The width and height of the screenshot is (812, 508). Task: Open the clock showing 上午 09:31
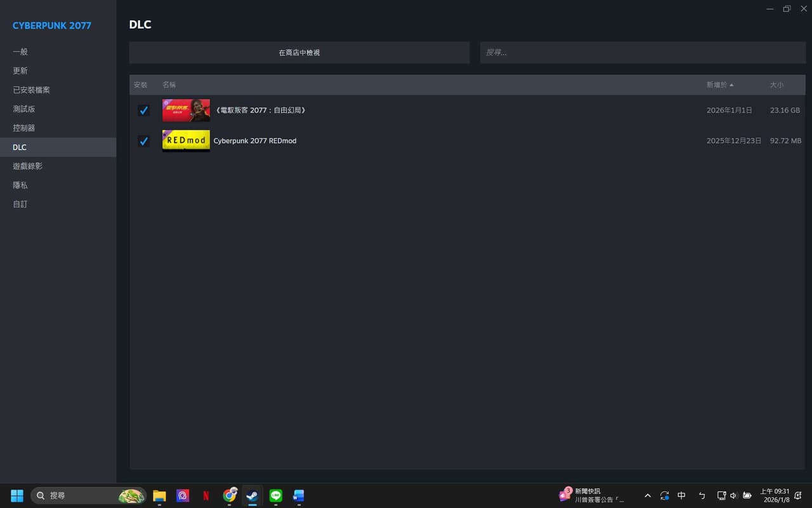(775, 495)
